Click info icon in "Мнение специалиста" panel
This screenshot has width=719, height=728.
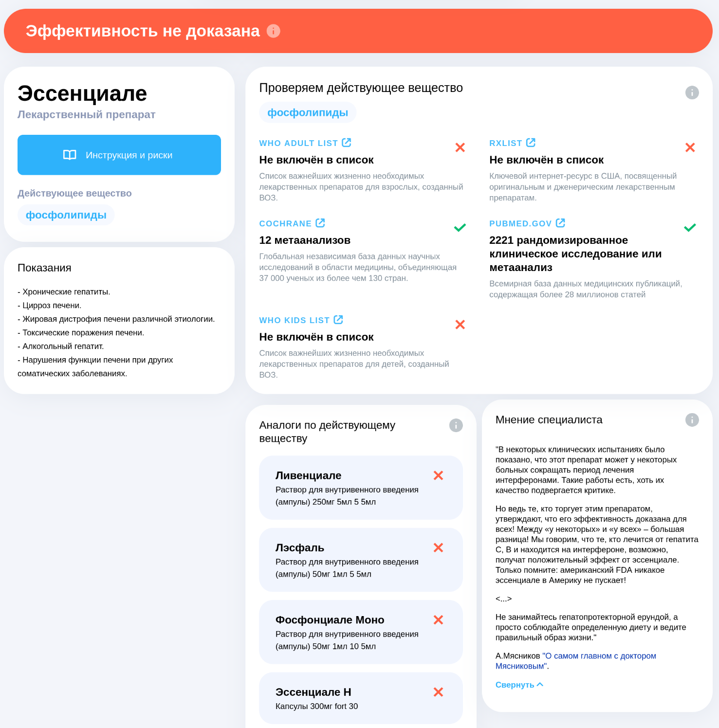click(692, 420)
